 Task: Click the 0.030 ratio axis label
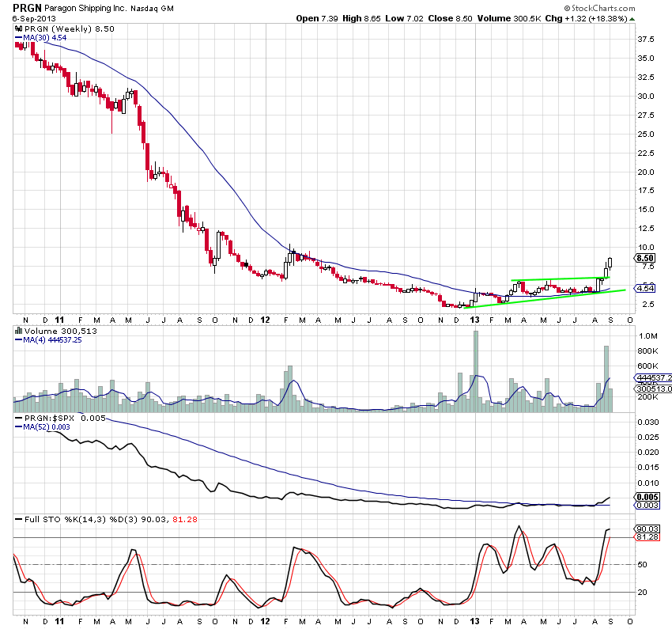(647, 422)
